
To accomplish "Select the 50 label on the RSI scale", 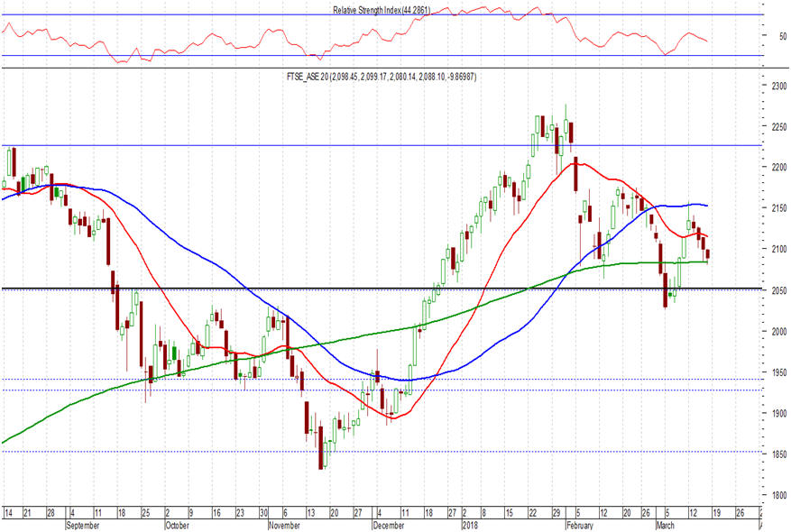I will click(x=782, y=36).
